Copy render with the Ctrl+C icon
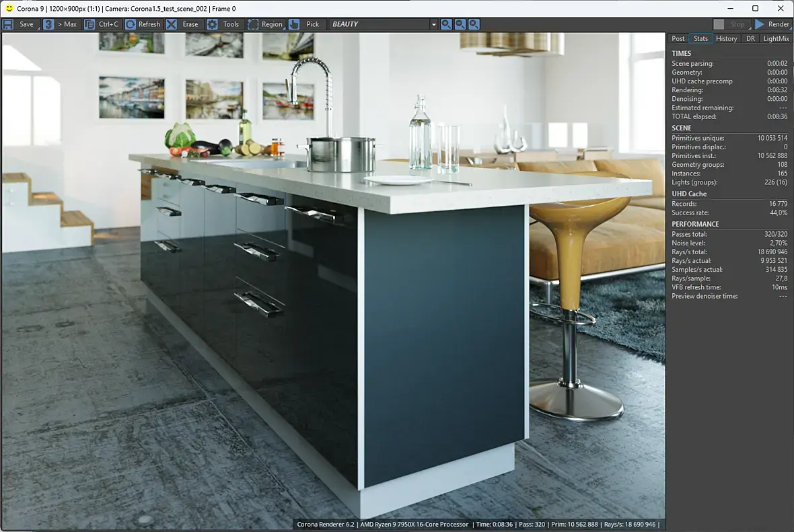Viewport: 794px width, 532px height. point(89,24)
